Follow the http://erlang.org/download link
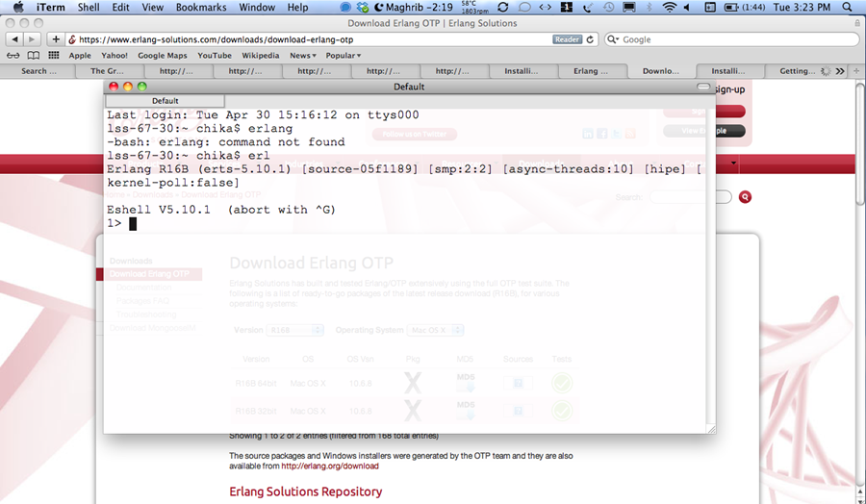 coord(330,466)
